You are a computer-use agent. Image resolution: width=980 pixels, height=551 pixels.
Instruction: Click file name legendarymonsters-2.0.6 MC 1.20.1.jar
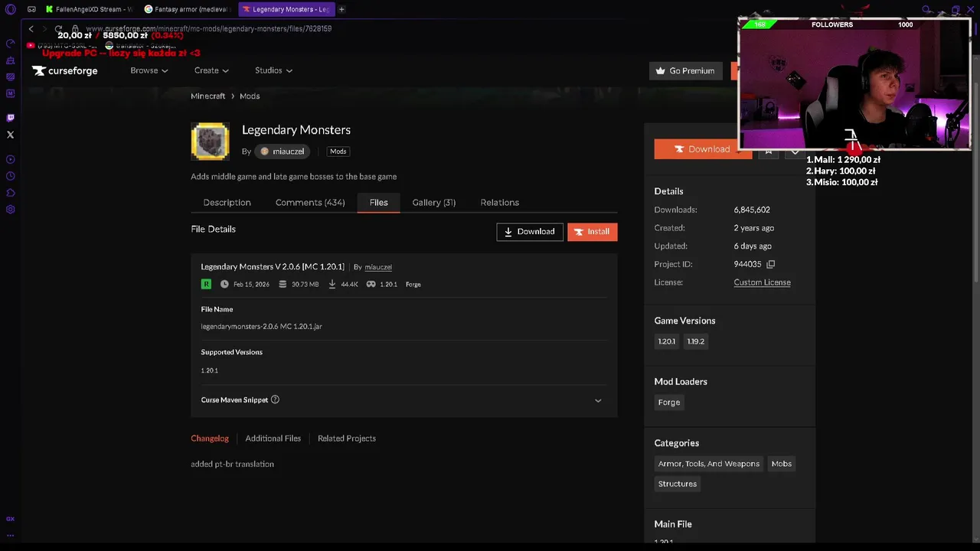tap(261, 327)
